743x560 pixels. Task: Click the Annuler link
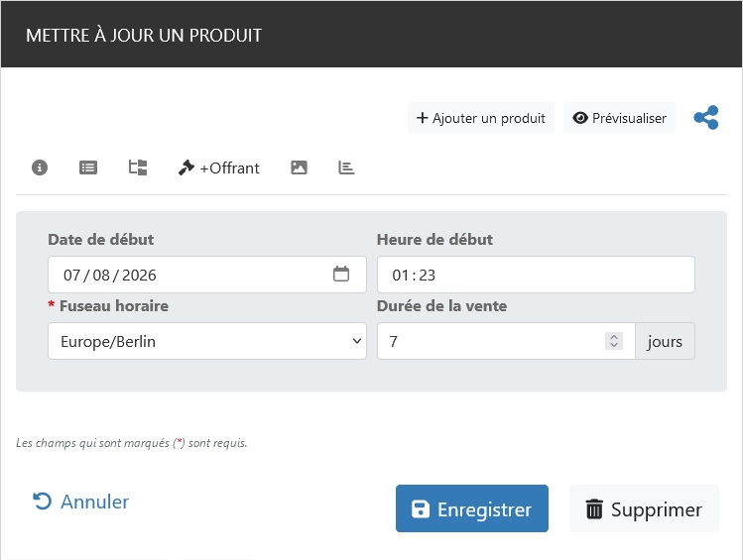point(81,502)
